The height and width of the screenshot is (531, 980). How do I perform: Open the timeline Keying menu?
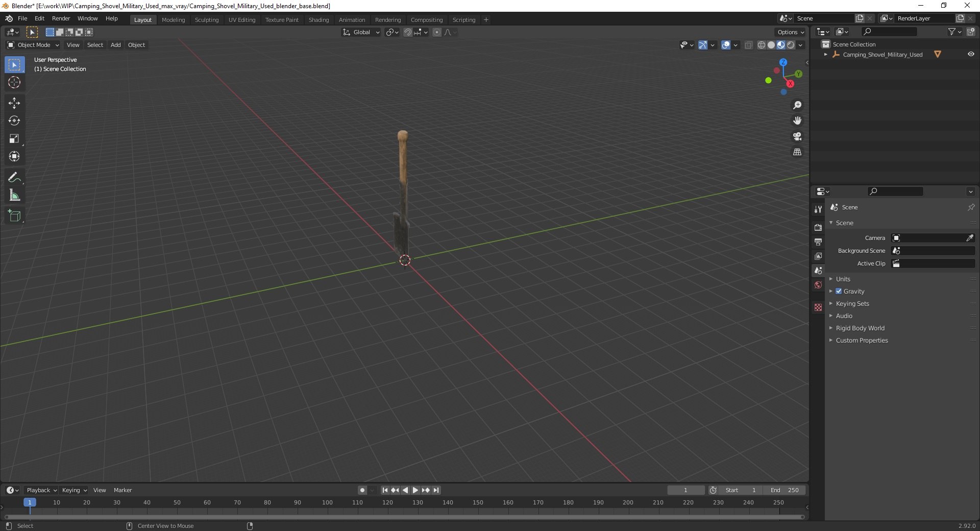tap(74, 490)
